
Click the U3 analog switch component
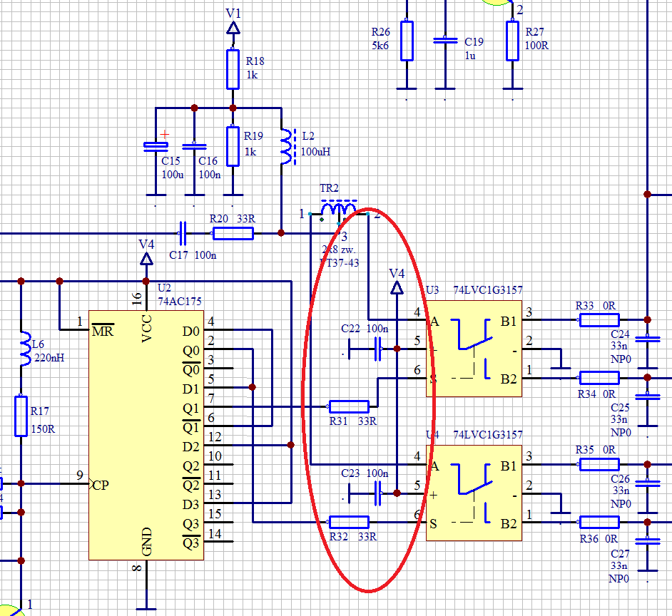[474, 349]
